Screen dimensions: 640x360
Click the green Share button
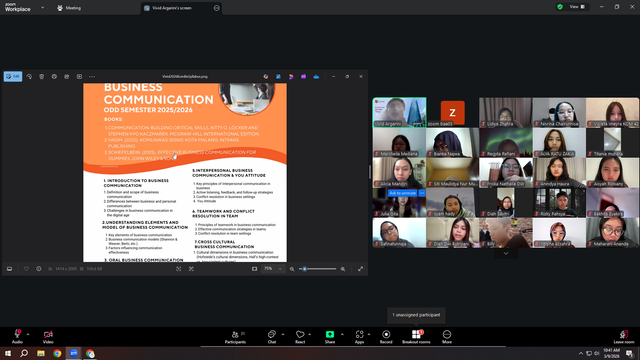point(330,337)
